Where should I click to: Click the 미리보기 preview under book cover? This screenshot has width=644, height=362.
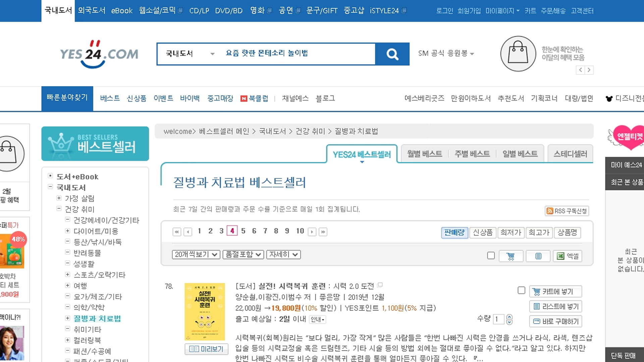[206, 349]
